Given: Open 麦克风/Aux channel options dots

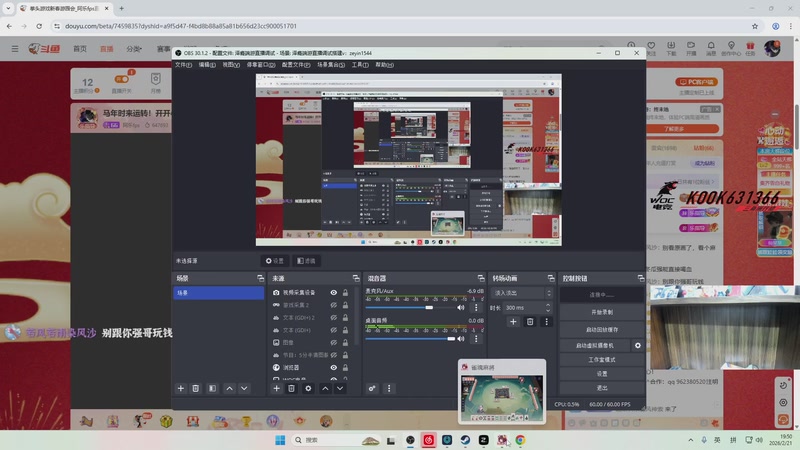Looking at the screenshot, I should [476, 308].
